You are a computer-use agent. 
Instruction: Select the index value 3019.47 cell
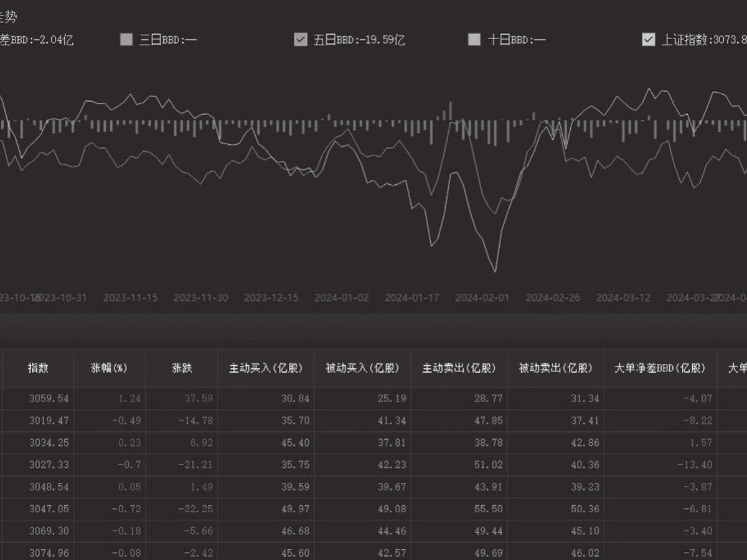click(x=38, y=421)
